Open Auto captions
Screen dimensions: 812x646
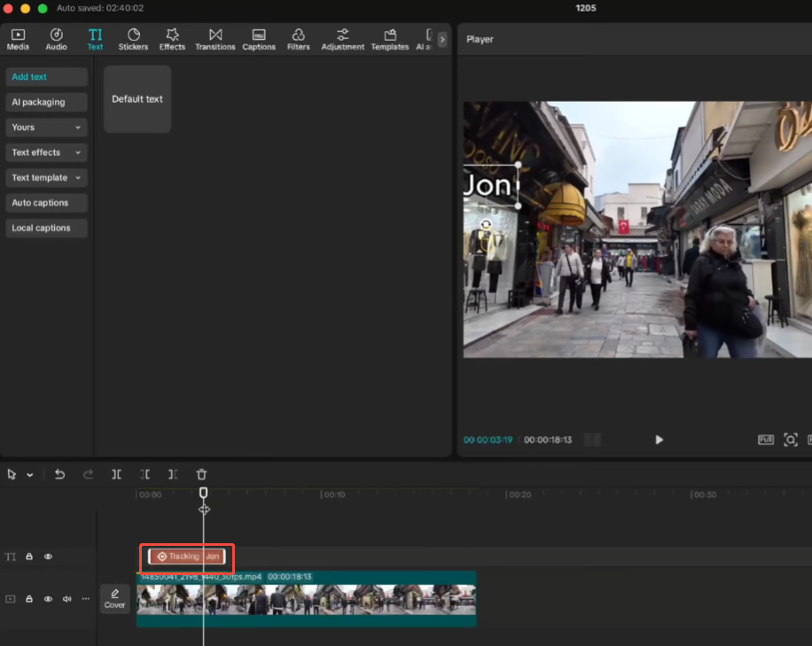coord(47,203)
